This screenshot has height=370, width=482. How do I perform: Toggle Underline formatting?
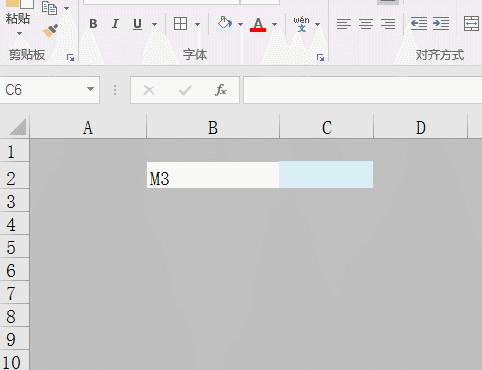(137, 24)
